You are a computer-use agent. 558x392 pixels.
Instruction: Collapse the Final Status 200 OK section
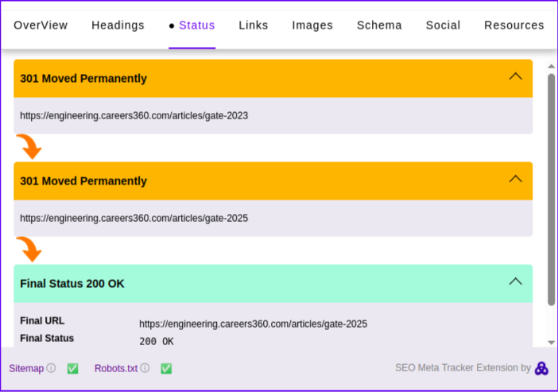pos(515,281)
